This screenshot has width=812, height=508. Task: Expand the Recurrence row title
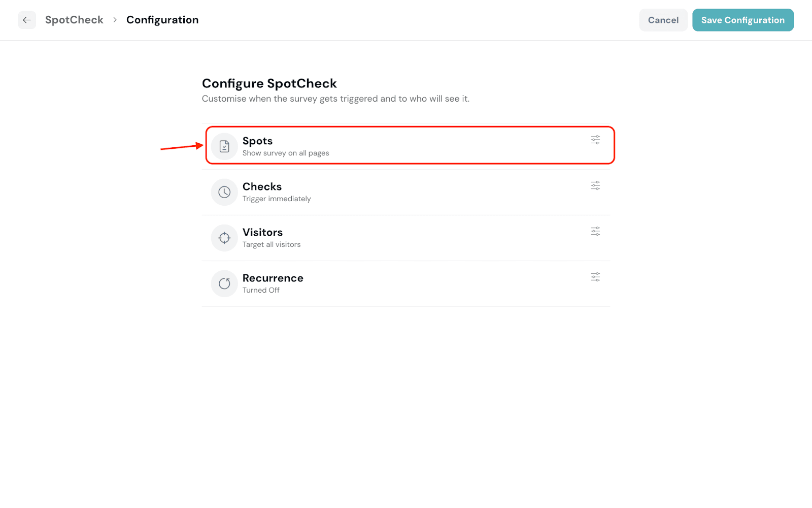[273, 278]
